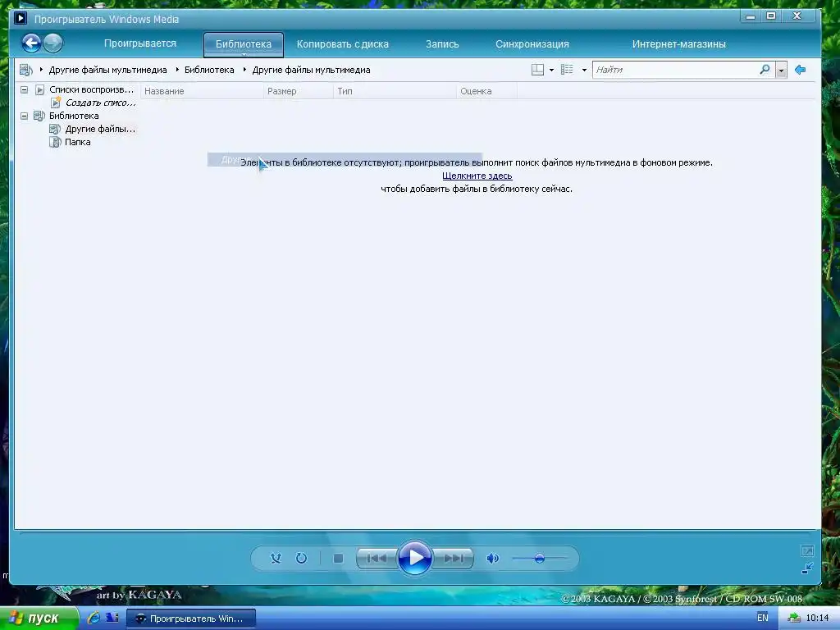The height and width of the screenshot is (630, 840).
Task: Click the library category icon in breadcrumb
Action: pyautogui.click(x=25, y=70)
